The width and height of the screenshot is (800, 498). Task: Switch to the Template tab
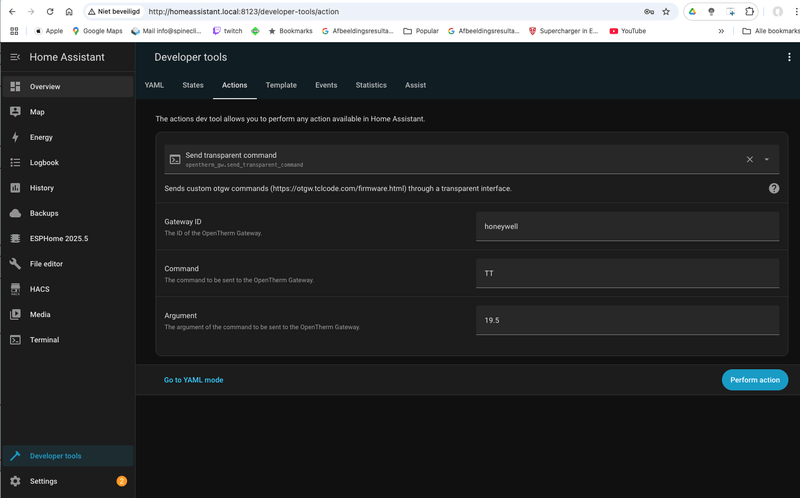(281, 85)
